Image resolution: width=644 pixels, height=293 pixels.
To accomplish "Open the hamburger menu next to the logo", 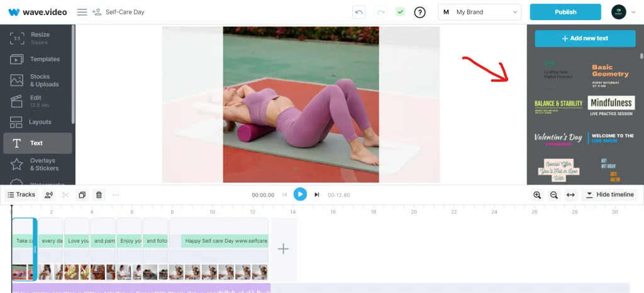I will pos(82,12).
